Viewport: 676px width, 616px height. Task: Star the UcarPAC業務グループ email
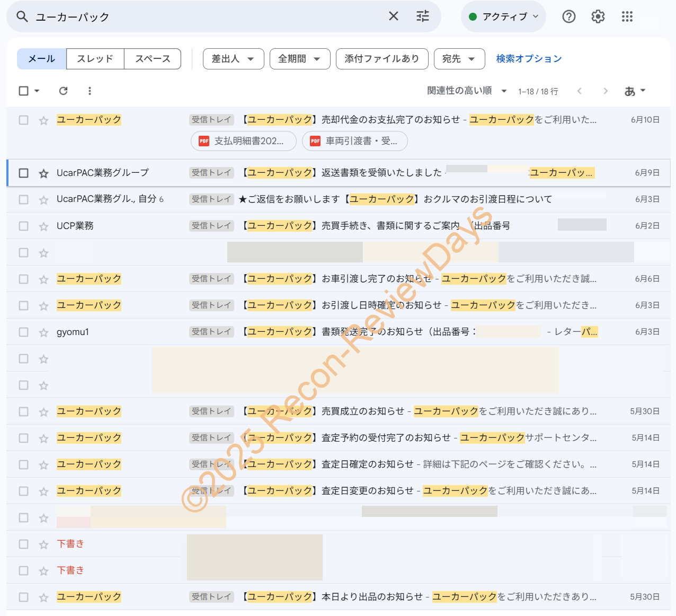click(x=43, y=173)
